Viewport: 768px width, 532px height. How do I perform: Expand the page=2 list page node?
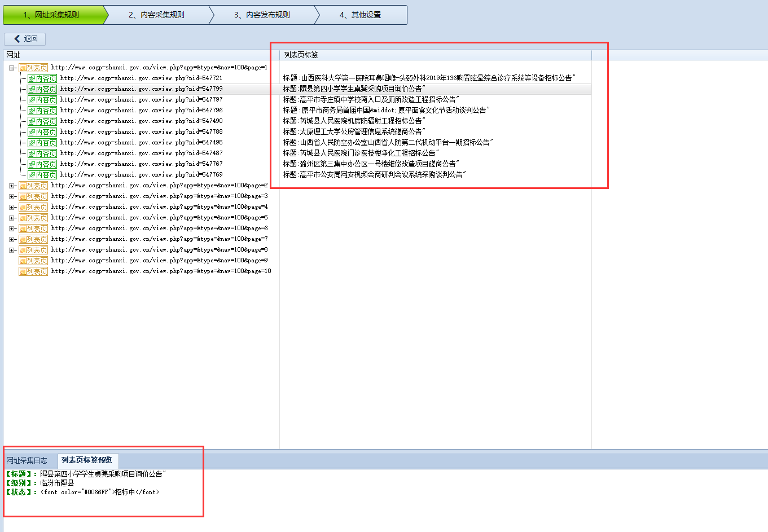pyautogui.click(x=12, y=186)
